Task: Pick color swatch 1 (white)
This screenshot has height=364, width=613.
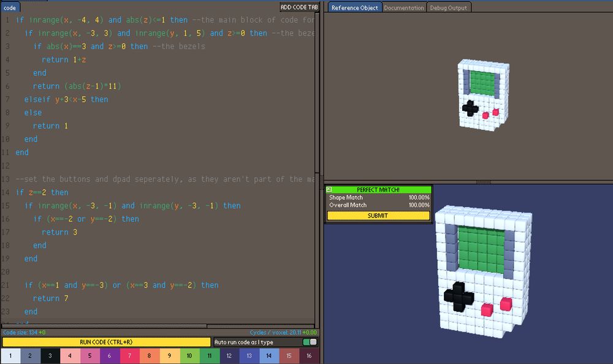Action: pyautogui.click(x=10, y=356)
